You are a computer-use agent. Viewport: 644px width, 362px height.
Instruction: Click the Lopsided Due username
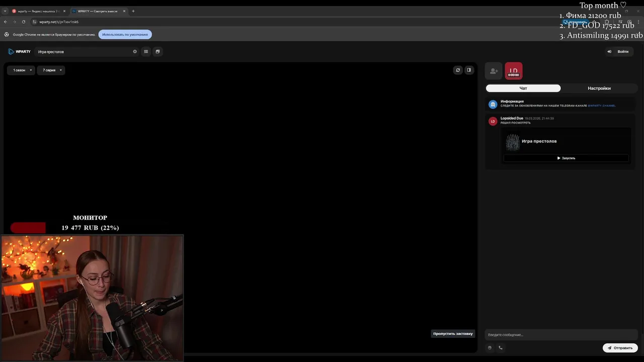click(x=512, y=118)
